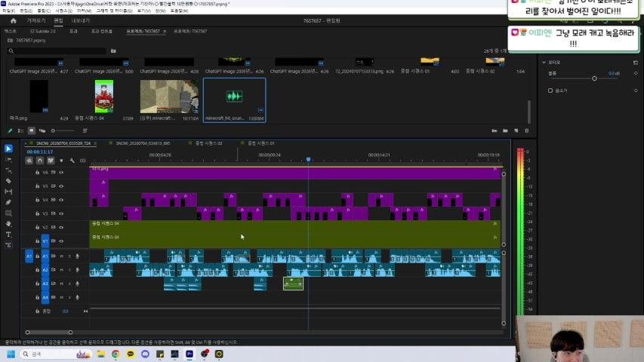
Task: Open the 시퀀스(S) menu
Action: [63, 11]
